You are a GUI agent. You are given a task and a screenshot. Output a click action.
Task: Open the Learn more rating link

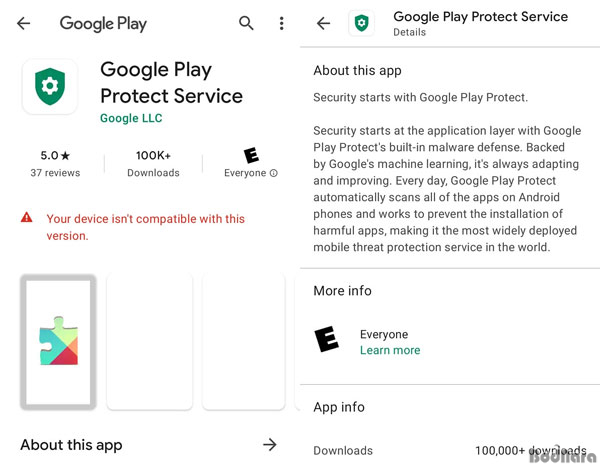point(390,350)
